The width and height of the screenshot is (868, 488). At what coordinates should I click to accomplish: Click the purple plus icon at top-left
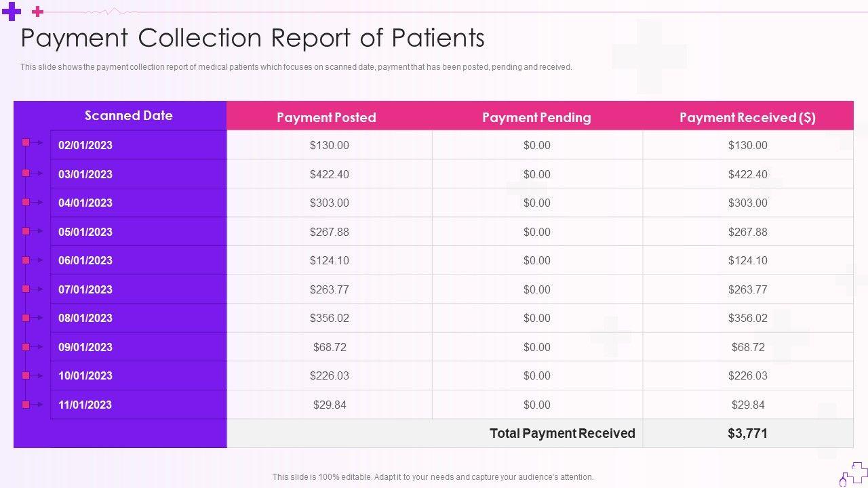pos(12,12)
